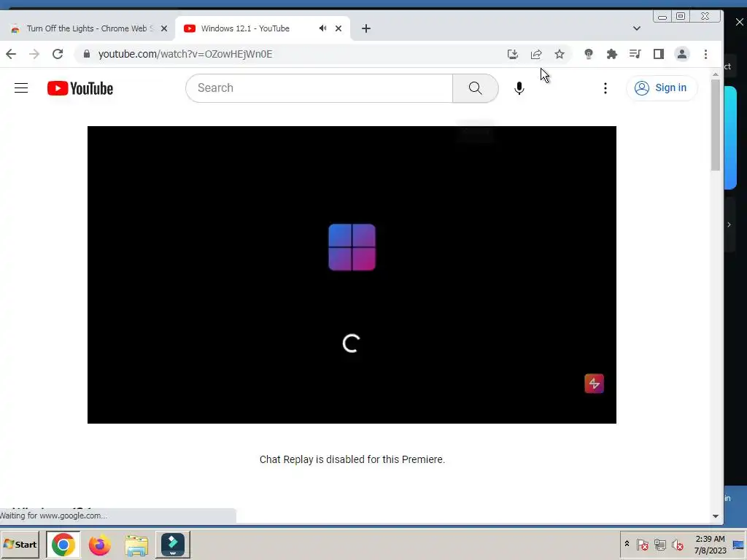Mute the tab using its speaker icon
Viewport: 747px width, 560px height.
[x=322, y=28]
